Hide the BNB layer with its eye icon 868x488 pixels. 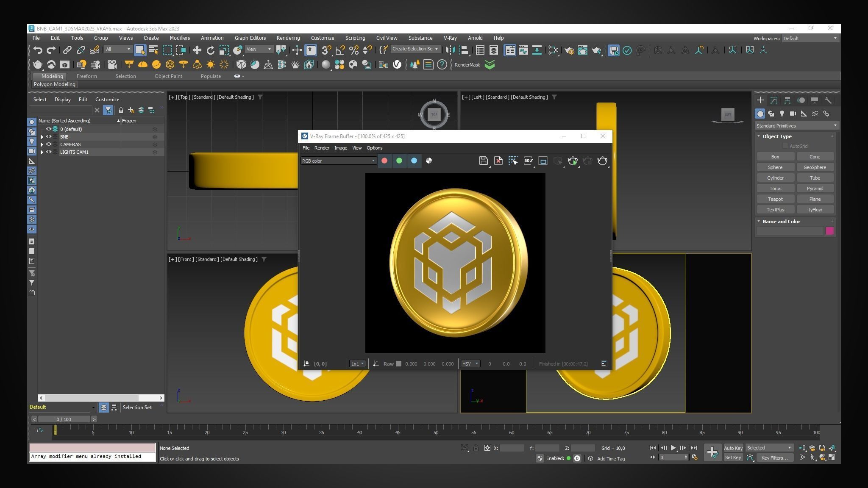[49, 137]
